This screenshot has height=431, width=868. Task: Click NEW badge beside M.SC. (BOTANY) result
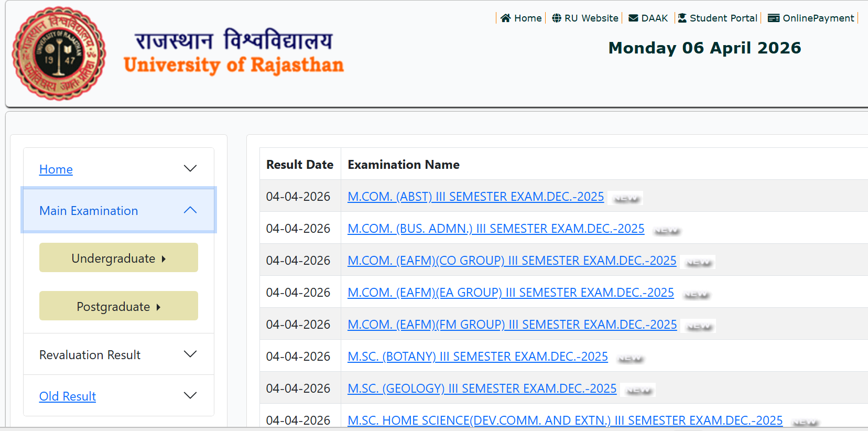pyautogui.click(x=631, y=358)
